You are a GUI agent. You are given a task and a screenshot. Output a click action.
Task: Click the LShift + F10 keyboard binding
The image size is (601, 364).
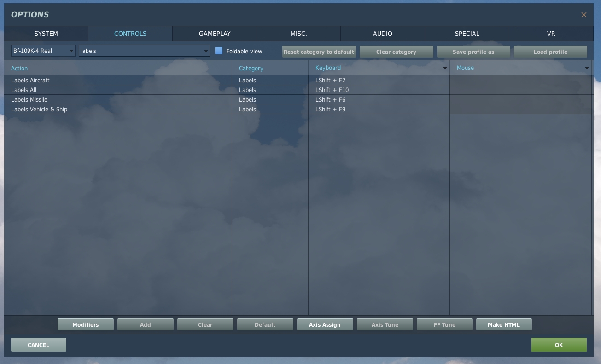coord(379,90)
